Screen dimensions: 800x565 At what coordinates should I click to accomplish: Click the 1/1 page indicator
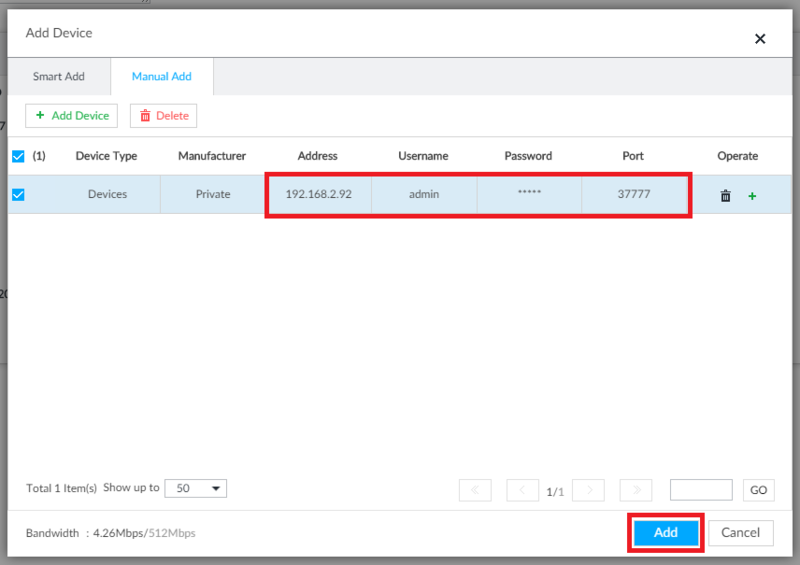pos(555,492)
